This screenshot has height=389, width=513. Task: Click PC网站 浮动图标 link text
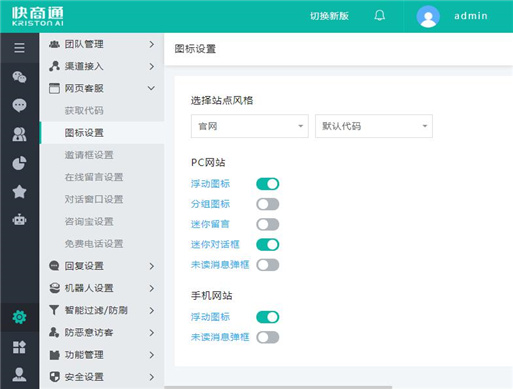210,184
